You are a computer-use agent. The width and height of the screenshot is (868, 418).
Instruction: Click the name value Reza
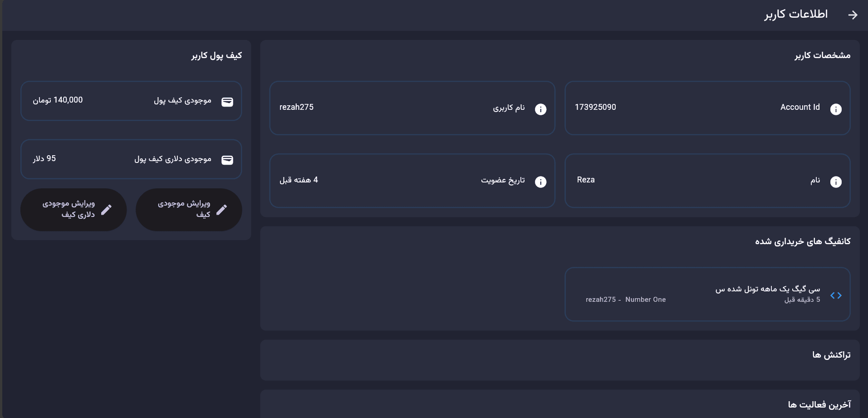[586, 180]
